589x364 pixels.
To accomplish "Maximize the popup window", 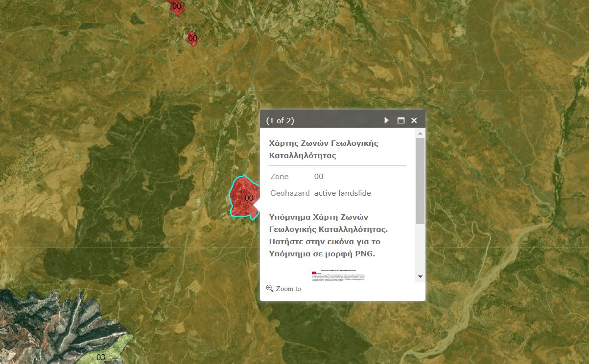I will [401, 120].
